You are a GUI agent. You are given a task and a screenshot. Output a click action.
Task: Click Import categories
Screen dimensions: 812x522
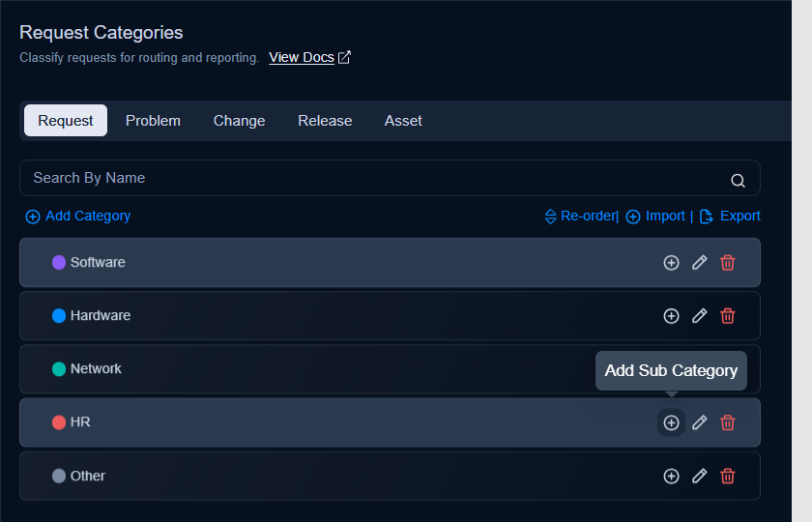(x=655, y=216)
